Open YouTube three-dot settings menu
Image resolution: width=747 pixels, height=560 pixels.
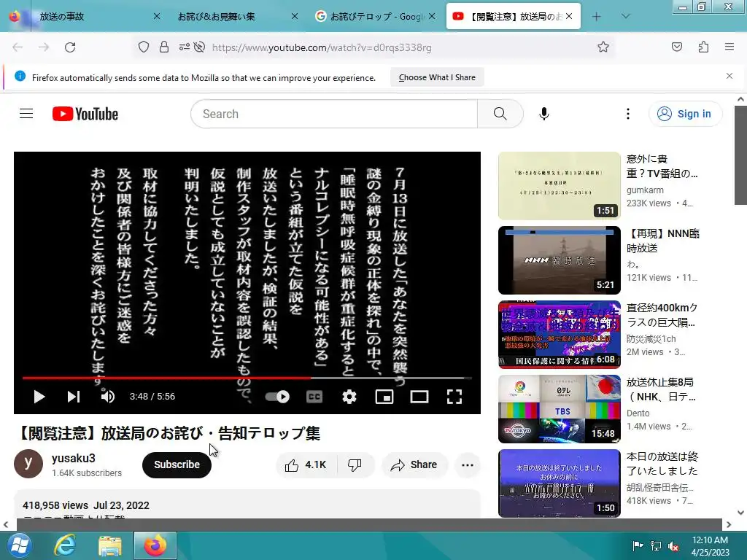(628, 114)
